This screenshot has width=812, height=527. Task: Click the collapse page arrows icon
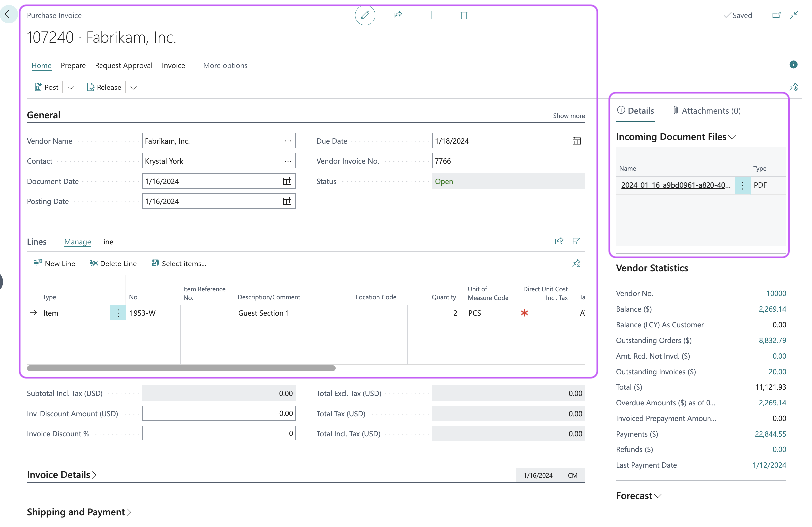click(x=794, y=15)
